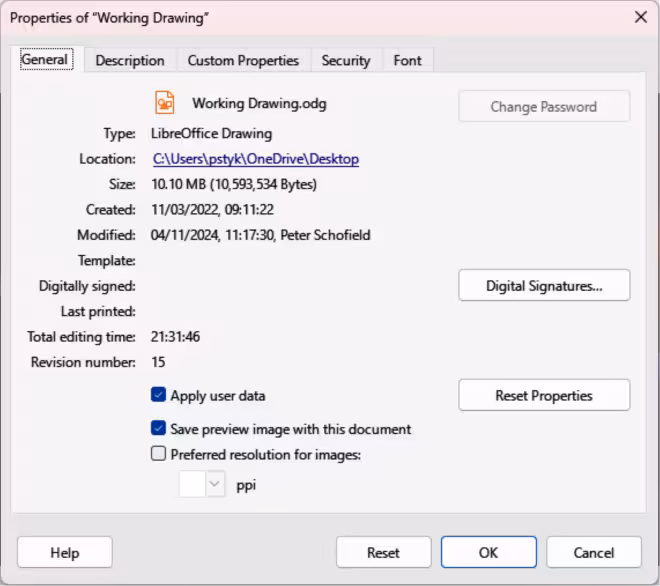Click total editing time value 21:31:46
The image size is (660, 586).
click(175, 336)
